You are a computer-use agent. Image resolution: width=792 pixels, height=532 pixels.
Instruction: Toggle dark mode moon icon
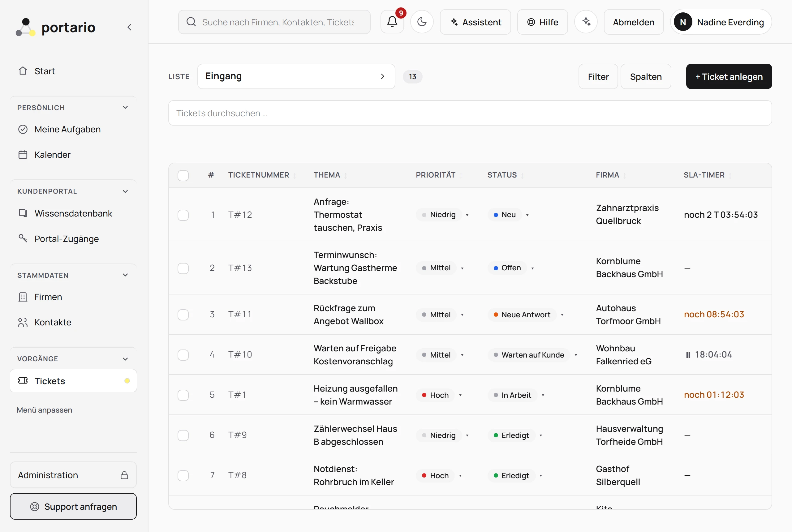click(x=422, y=22)
